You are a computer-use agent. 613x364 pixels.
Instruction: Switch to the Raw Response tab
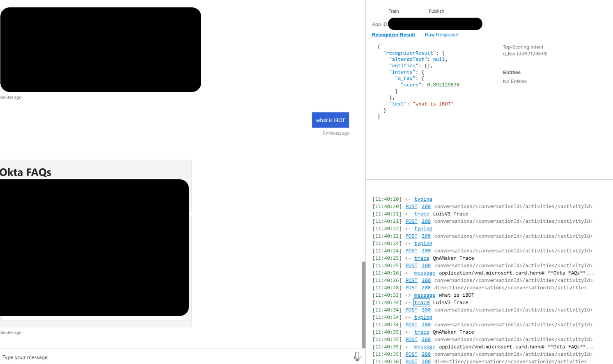[x=441, y=35]
